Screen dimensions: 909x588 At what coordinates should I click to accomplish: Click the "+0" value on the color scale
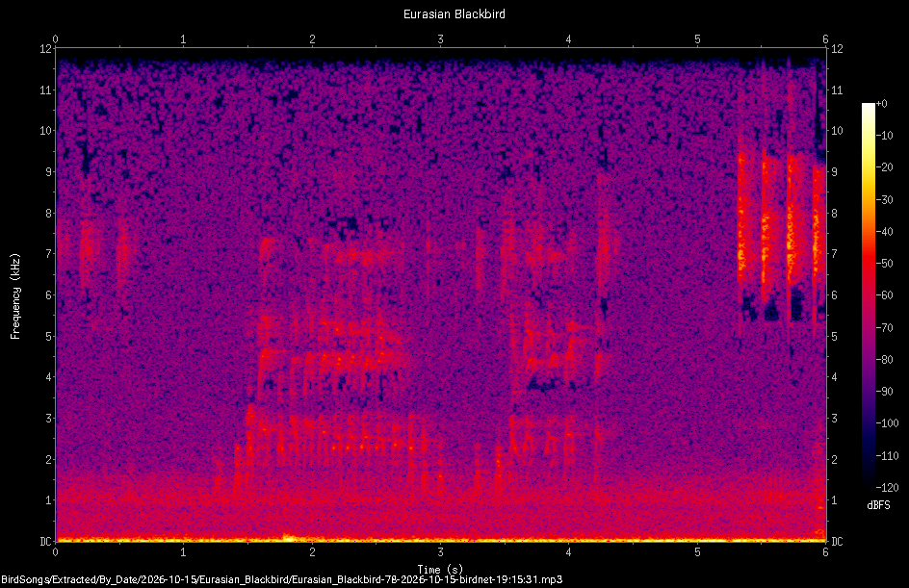pos(882,104)
